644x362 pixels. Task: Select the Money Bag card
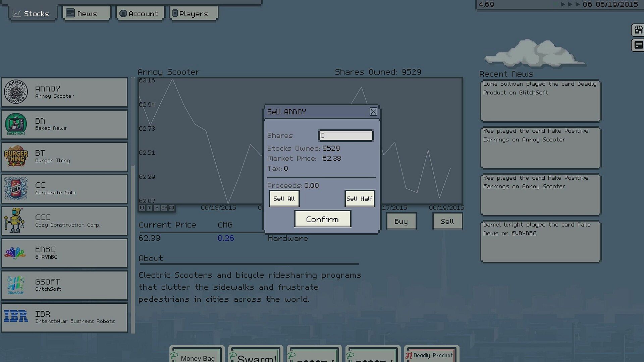coord(197,355)
